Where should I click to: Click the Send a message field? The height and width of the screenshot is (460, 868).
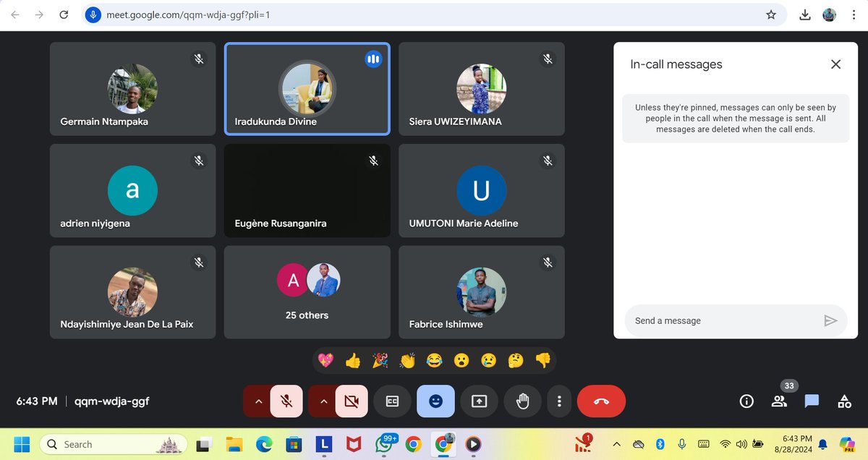click(716, 320)
